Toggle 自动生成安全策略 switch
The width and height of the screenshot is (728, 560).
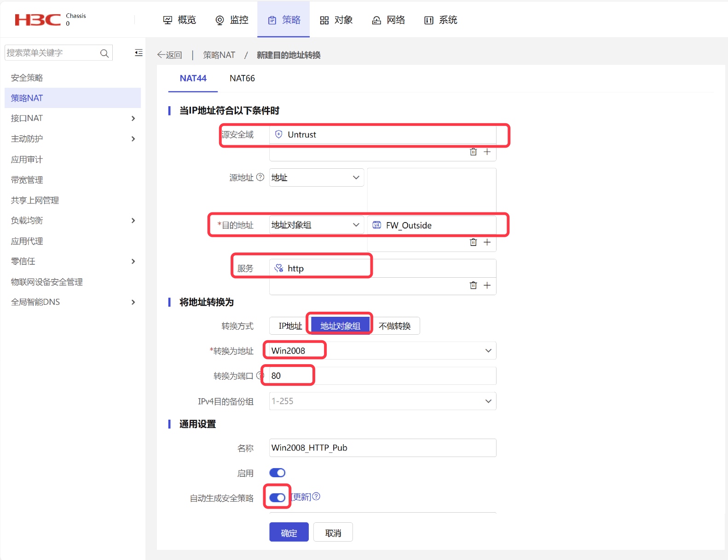click(277, 497)
